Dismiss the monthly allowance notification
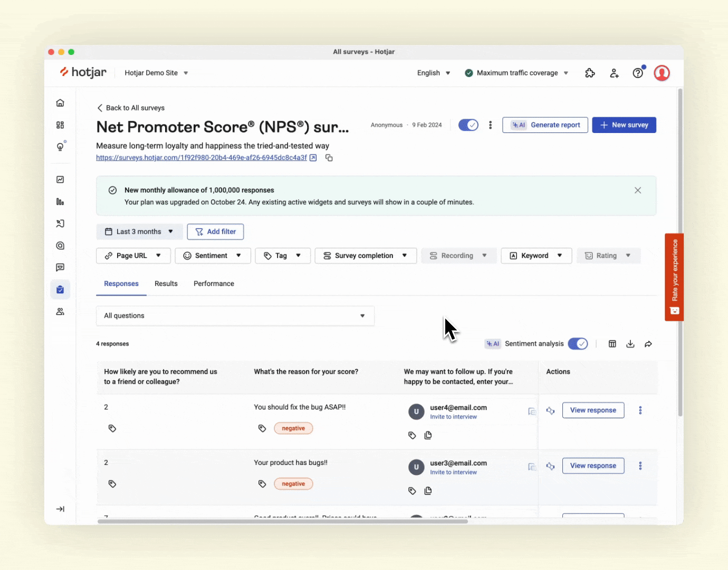Screen dimensions: 728x570 638,191
